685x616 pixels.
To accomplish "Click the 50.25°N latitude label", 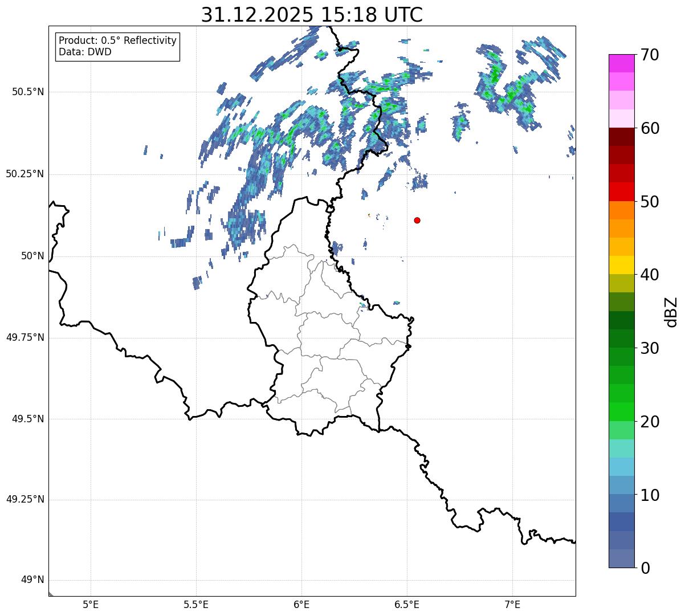I will pos(25,174).
